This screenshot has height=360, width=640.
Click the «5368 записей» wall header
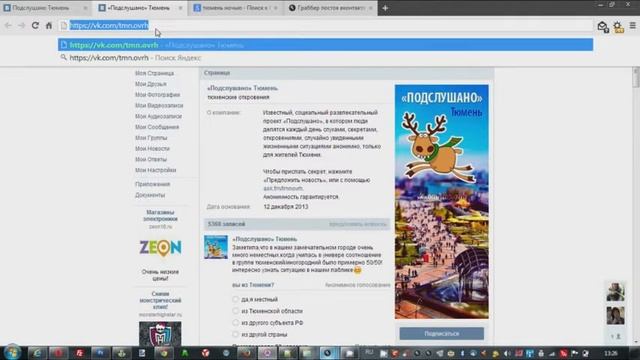pos(226,224)
